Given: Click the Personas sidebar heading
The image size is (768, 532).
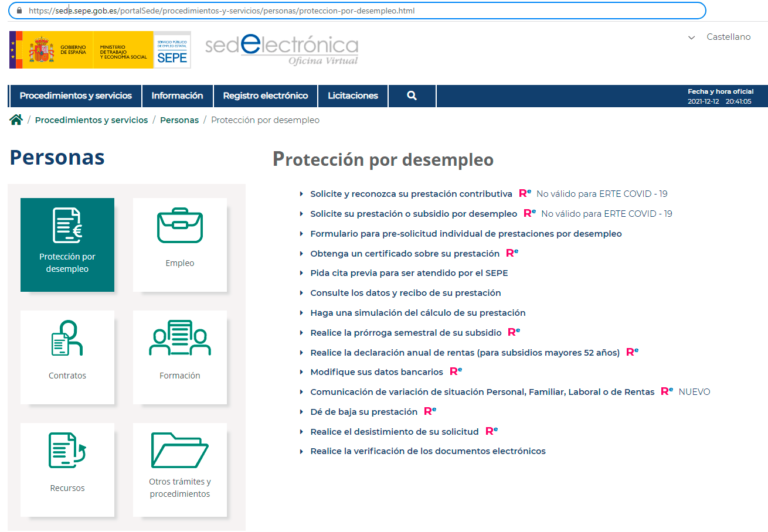Looking at the screenshot, I should click(x=57, y=157).
